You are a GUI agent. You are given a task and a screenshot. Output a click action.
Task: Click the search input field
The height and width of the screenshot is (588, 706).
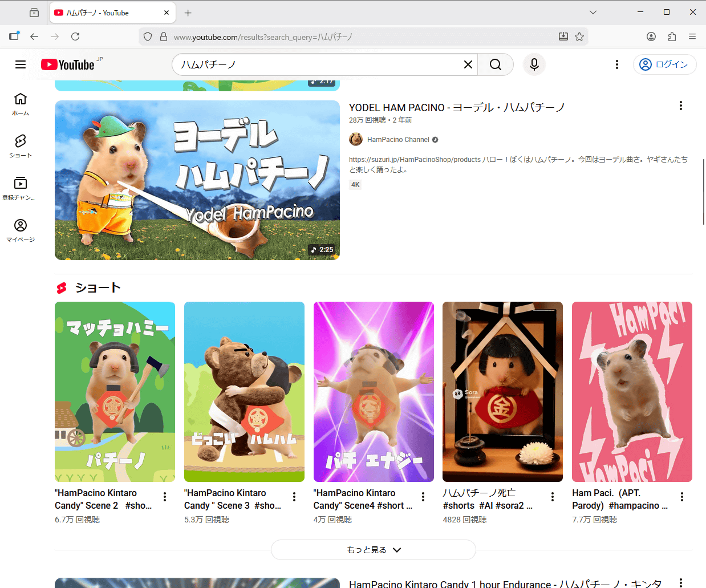pyautogui.click(x=319, y=64)
